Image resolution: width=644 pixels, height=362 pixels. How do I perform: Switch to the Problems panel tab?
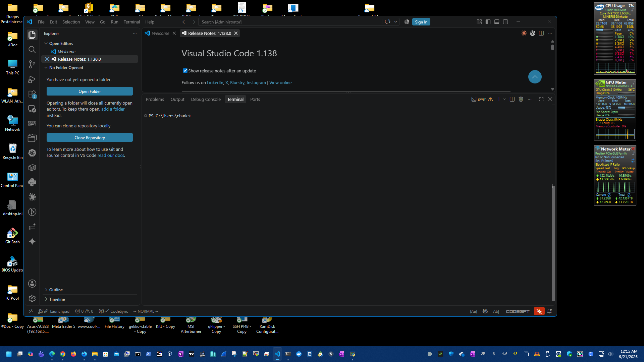point(155,99)
